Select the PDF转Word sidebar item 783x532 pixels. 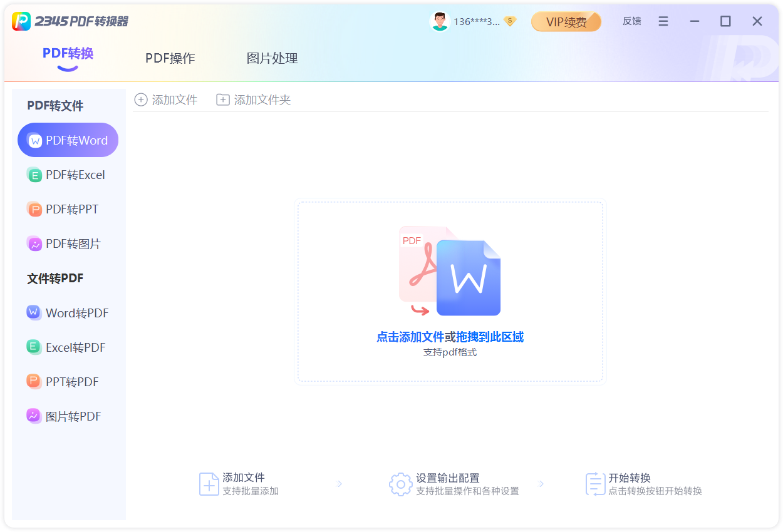pos(68,140)
